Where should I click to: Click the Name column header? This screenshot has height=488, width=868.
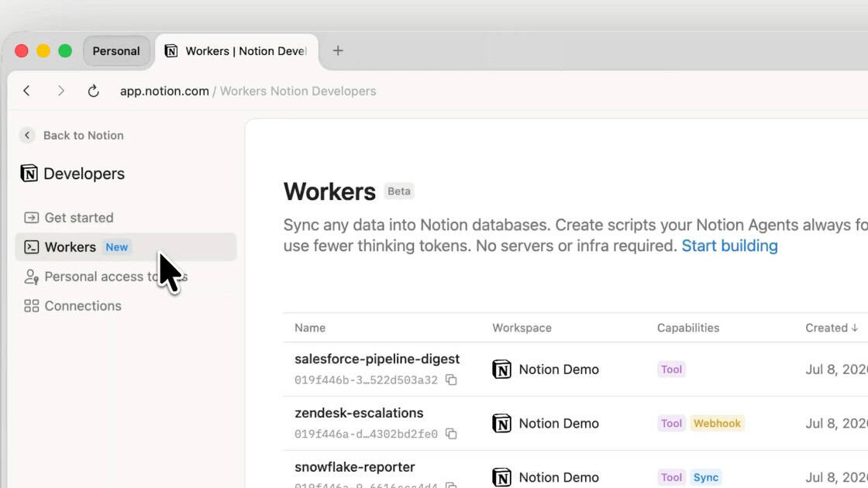[x=310, y=328]
